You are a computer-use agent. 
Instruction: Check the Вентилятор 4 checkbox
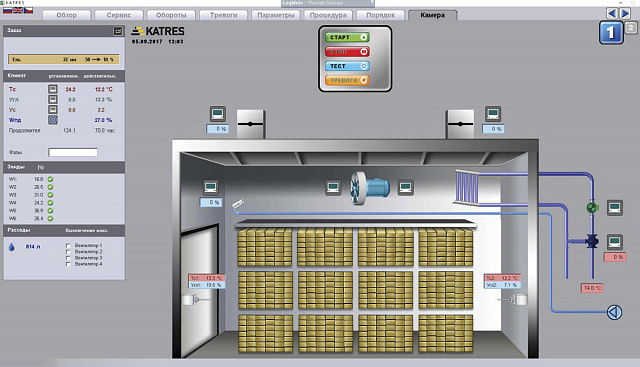pos(68,264)
